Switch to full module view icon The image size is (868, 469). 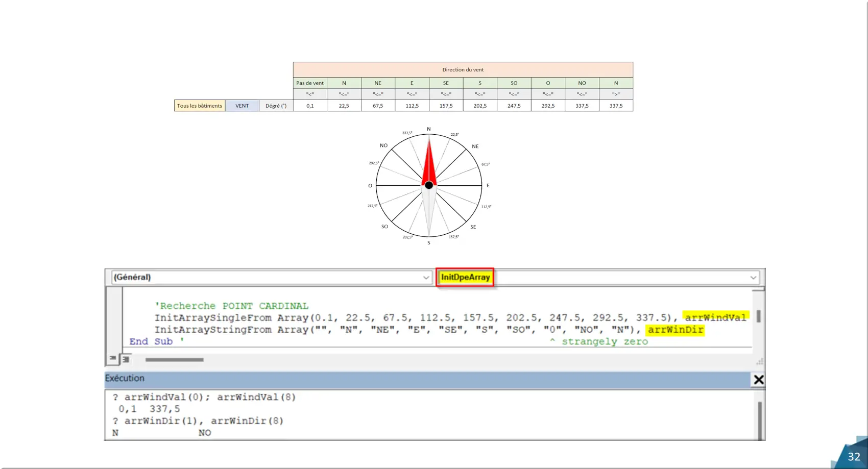click(x=126, y=359)
